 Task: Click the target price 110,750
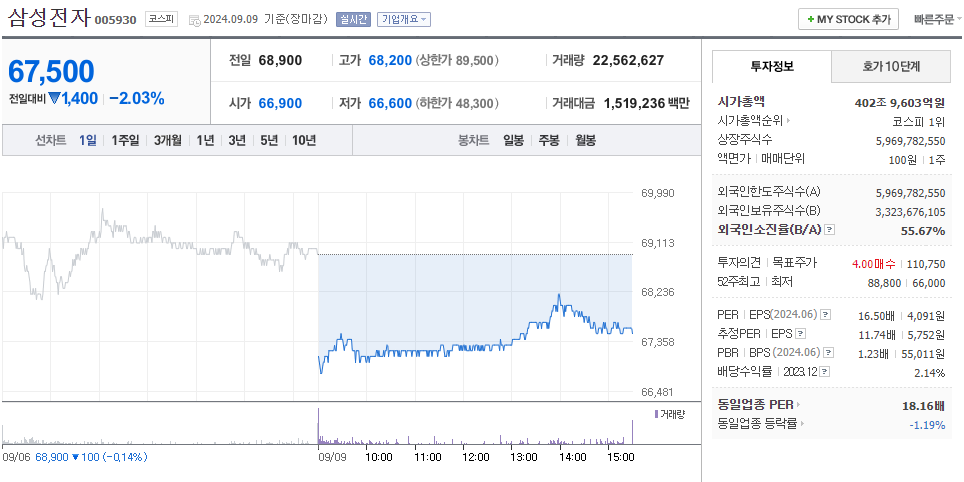pos(925,264)
